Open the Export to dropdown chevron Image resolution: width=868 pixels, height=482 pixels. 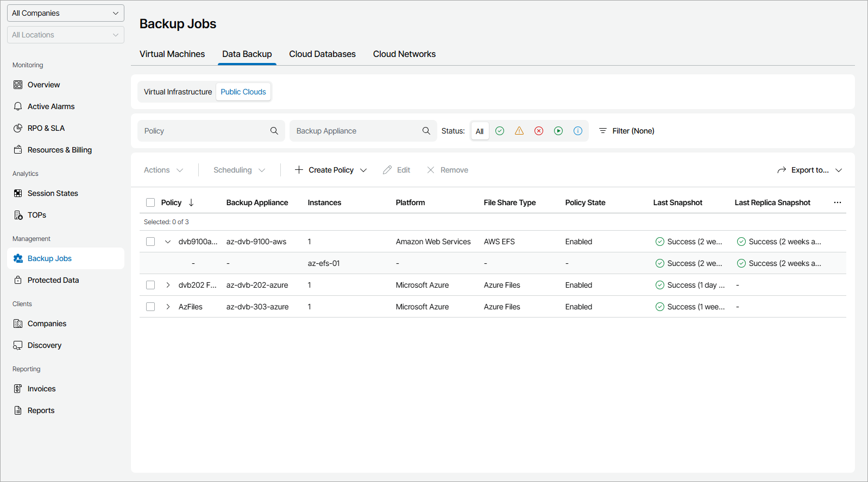pyautogui.click(x=839, y=170)
